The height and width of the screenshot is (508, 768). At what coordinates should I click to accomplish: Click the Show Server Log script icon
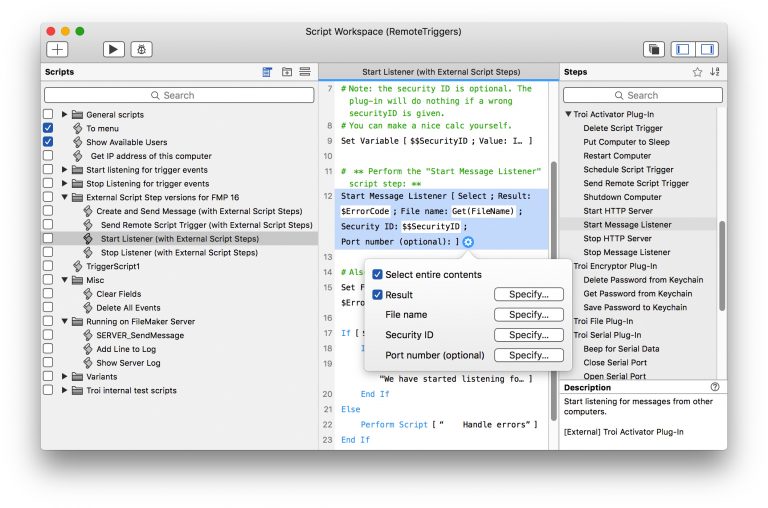point(88,363)
